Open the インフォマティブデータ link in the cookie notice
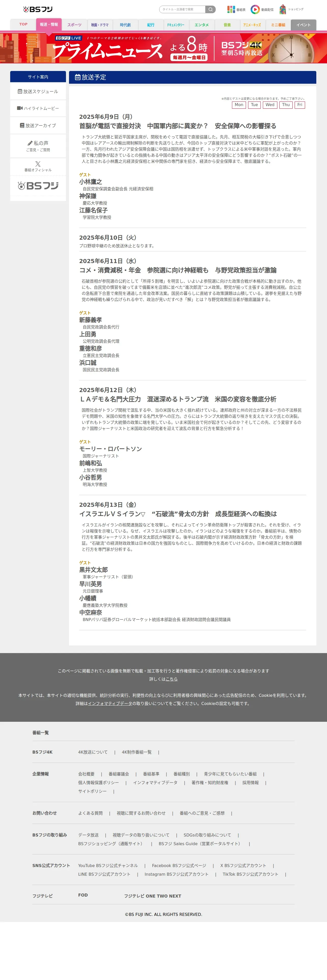 coord(110,703)
